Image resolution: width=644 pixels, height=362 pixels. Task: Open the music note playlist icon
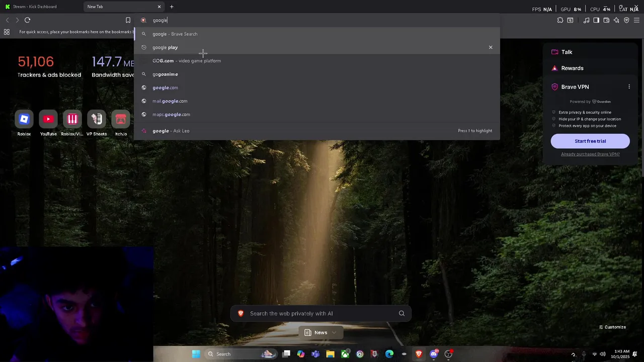[586, 20]
